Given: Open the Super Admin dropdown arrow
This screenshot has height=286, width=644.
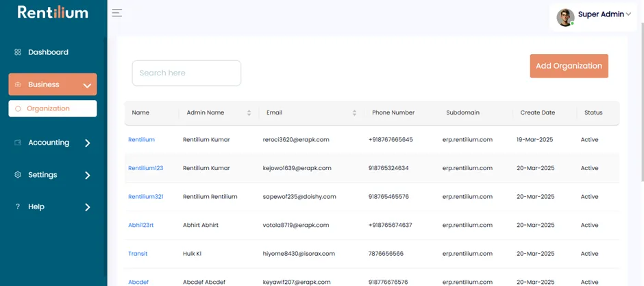Looking at the screenshot, I should click(x=628, y=14).
